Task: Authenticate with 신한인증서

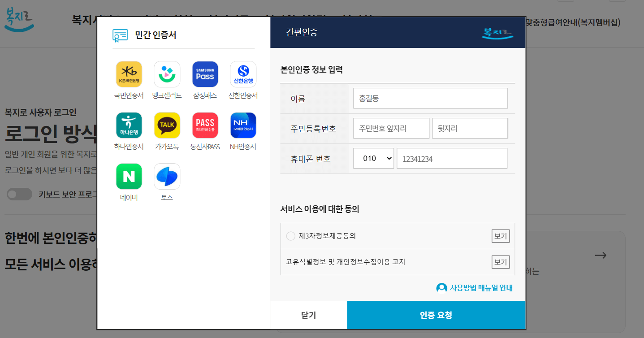Action: click(x=243, y=74)
